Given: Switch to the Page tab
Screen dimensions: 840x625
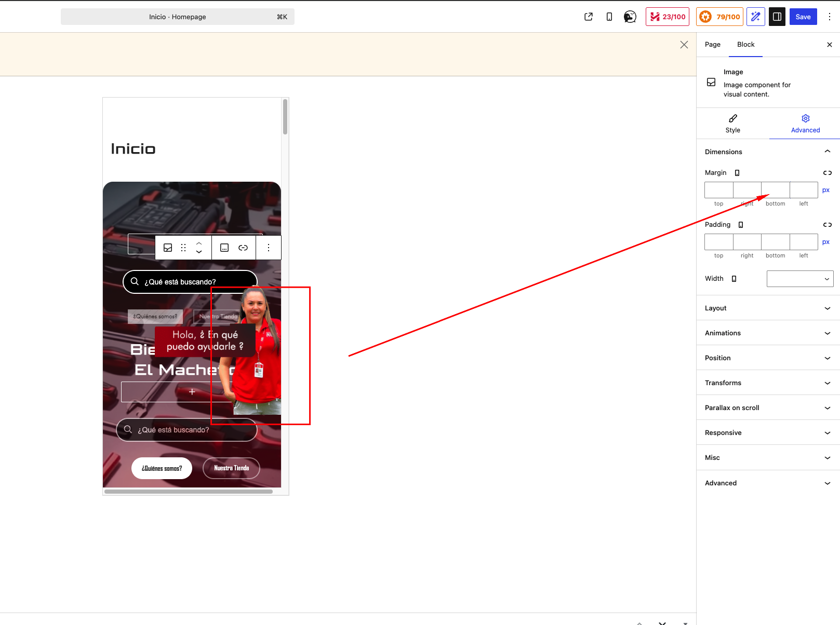Looking at the screenshot, I should tap(713, 45).
